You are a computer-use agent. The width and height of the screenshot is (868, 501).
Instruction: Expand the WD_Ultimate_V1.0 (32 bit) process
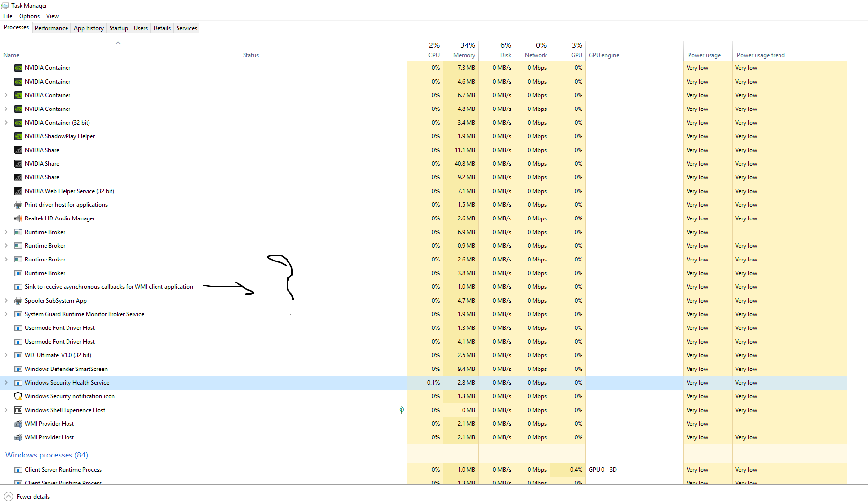click(6, 355)
